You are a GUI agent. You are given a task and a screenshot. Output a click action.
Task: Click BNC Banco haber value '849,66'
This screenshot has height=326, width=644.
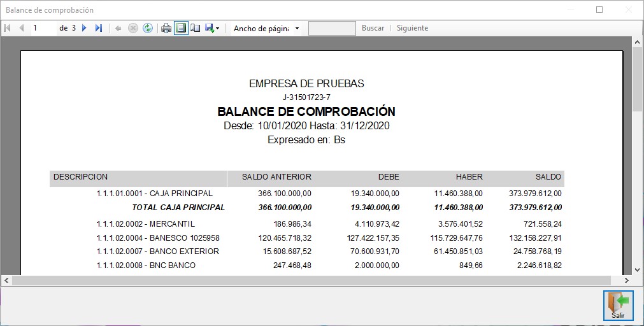pyautogui.click(x=471, y=266)
